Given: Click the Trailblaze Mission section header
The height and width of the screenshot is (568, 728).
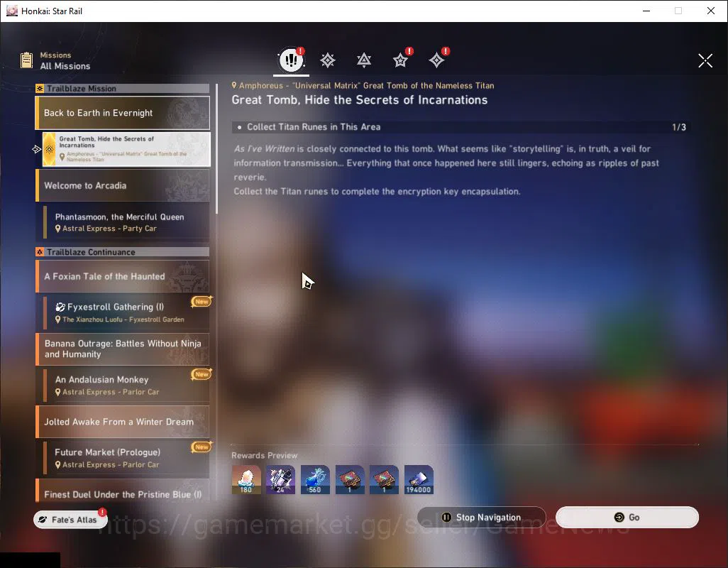Looking at the screenshot, I should tap(123, 88).
